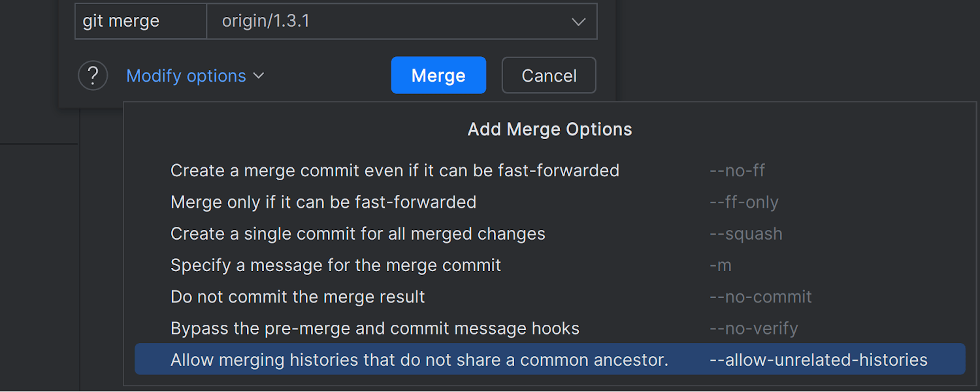This screenshot has width=980, height=392.
Task: Expand the chevron beside Modify options
Action: (x=259, y=76)
